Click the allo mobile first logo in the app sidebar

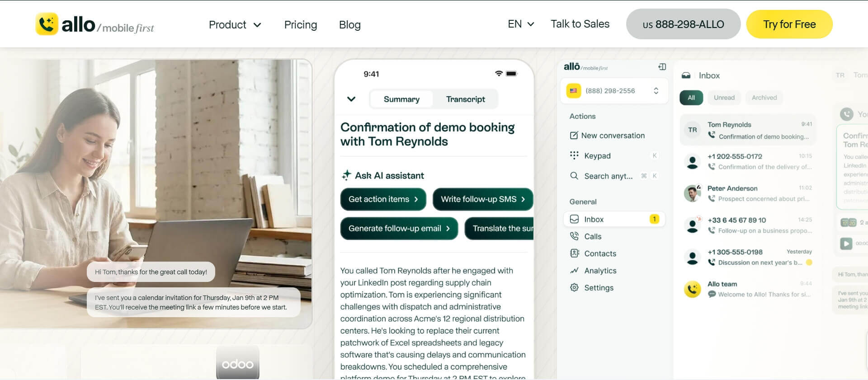pos(585,67)
